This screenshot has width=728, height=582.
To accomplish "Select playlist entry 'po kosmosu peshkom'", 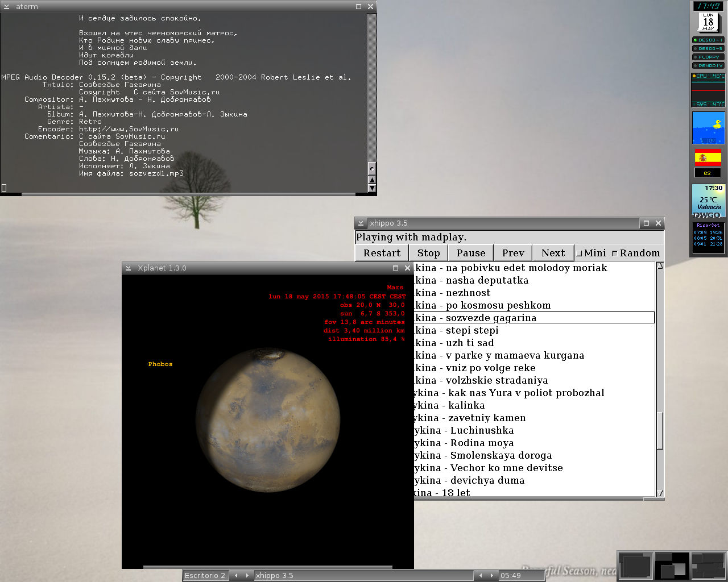I will click(x=534, y=305).
